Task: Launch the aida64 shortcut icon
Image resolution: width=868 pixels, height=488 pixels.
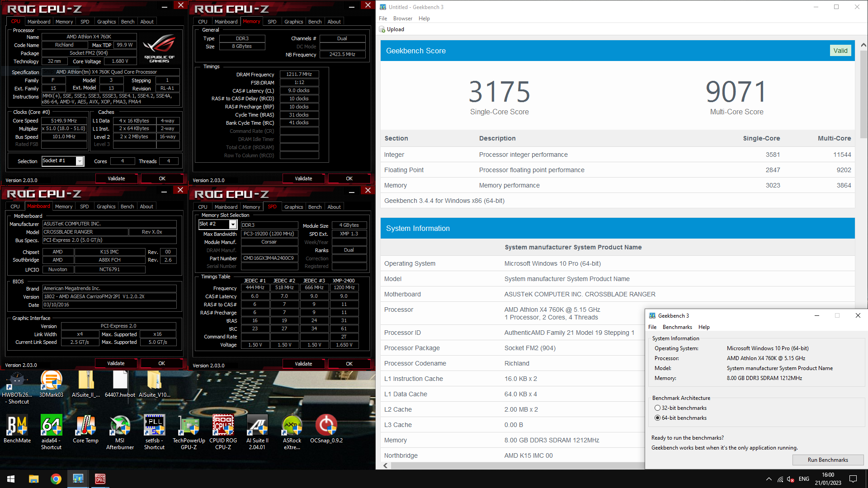Action: tap(51, 432)
